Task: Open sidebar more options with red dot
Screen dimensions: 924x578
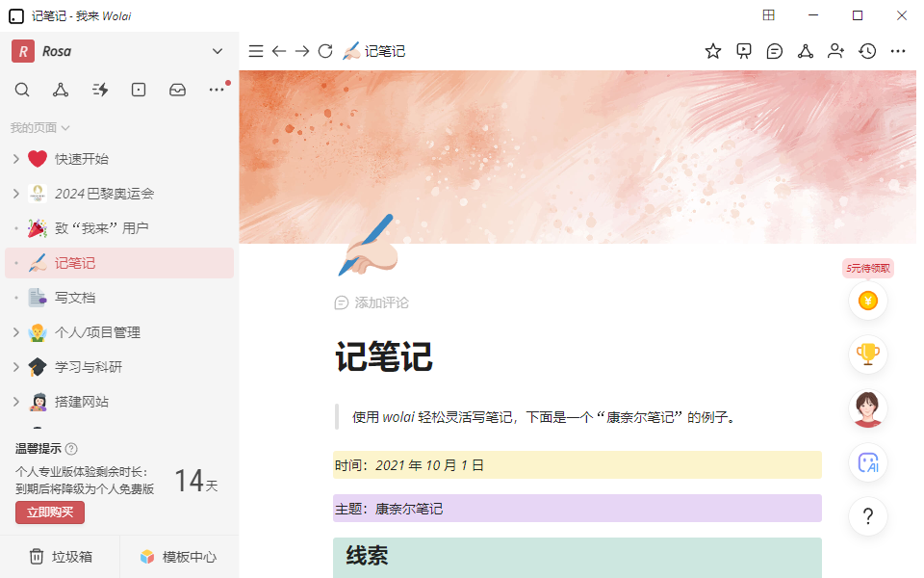Action: pos(217,90)
